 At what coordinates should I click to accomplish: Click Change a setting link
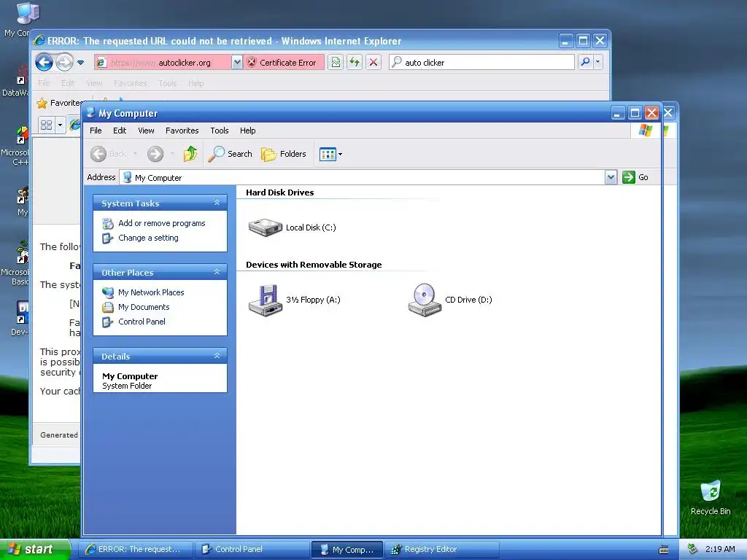tap(148, 238)
